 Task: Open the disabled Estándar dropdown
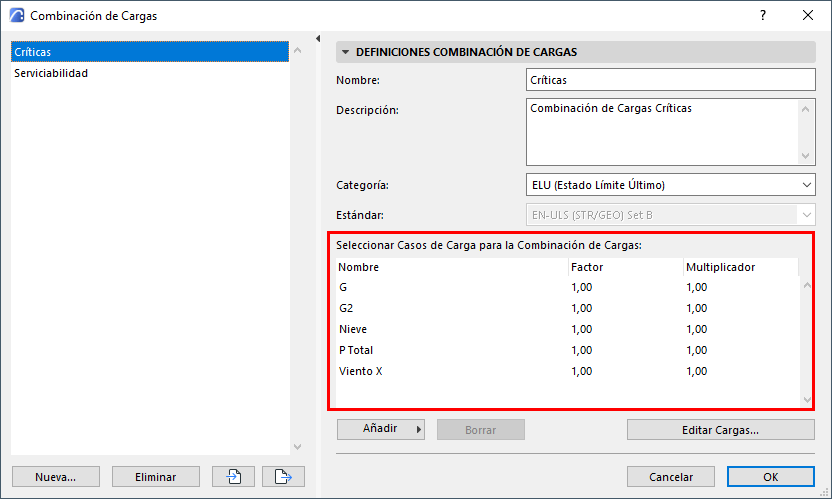pyautogui.click(x=671, y=215)
